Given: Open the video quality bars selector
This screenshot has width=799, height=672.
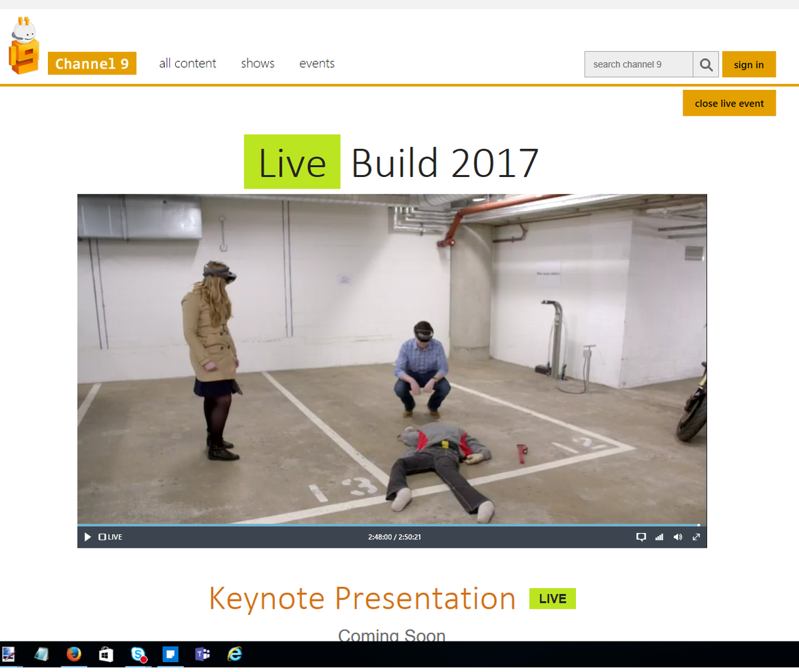Looking at the screenshot, I should [659, 537].
